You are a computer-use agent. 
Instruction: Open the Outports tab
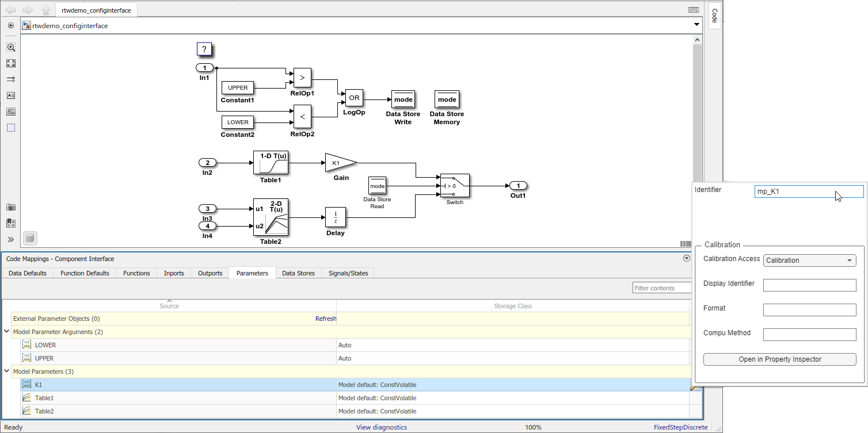[x=210, y=273]
